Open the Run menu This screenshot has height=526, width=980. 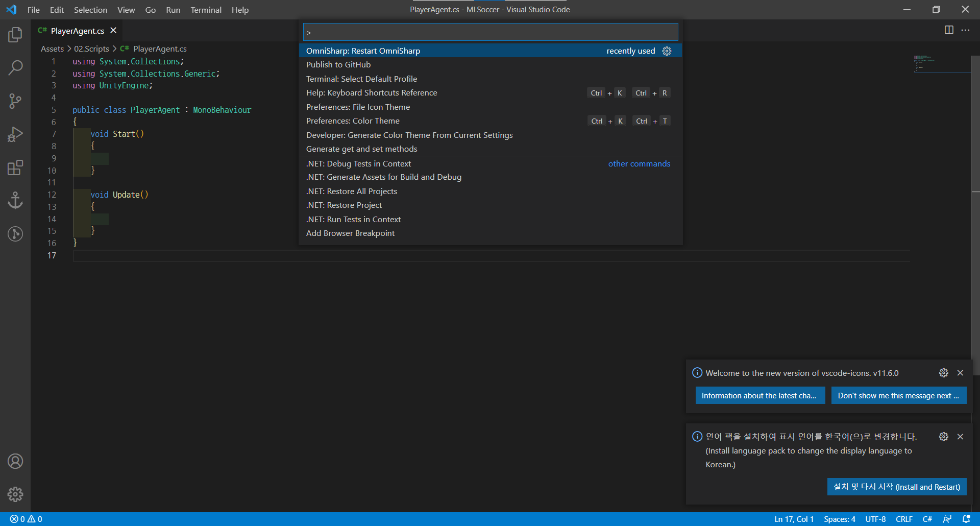173,10
